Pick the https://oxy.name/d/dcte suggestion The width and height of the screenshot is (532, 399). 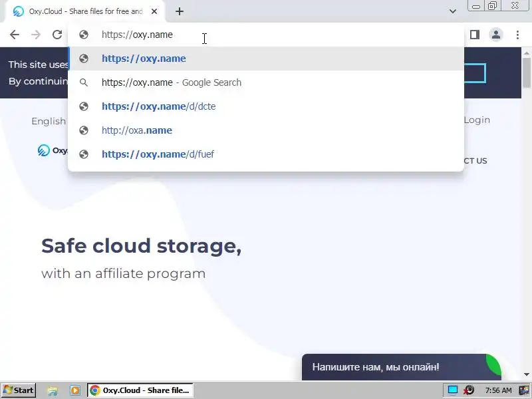coord(266,106)
